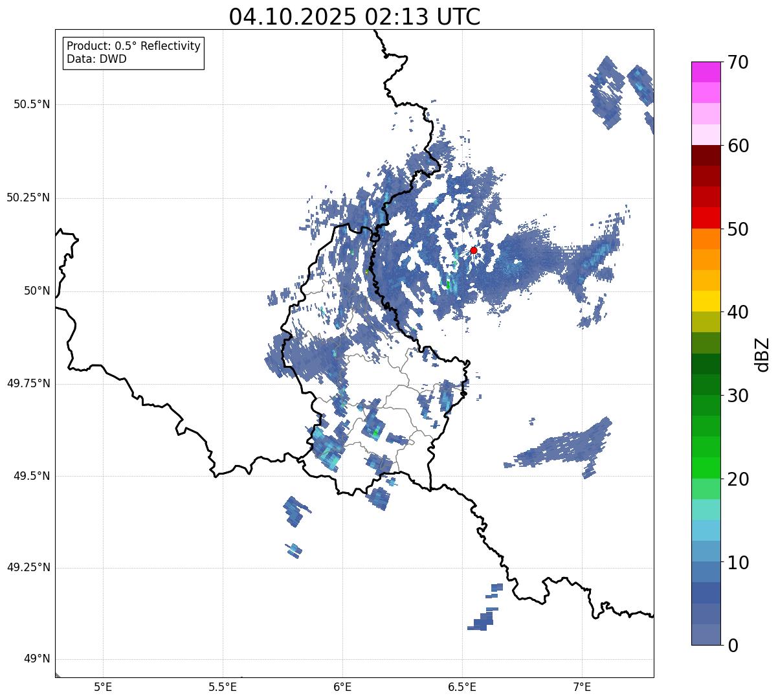778x700 pixels.
Task: Click the title '04.10.2025 02:13 UTC'
Action: pos(355,17)
